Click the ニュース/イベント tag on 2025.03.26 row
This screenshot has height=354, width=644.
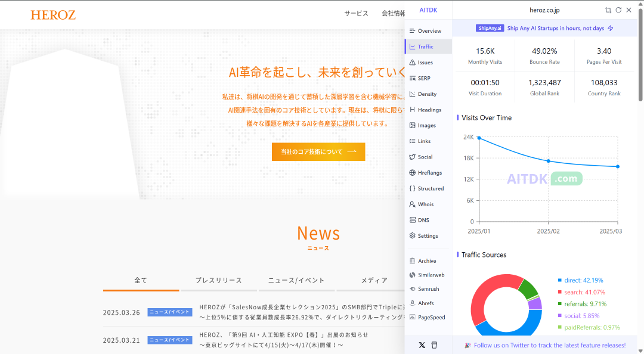point(169,312)
